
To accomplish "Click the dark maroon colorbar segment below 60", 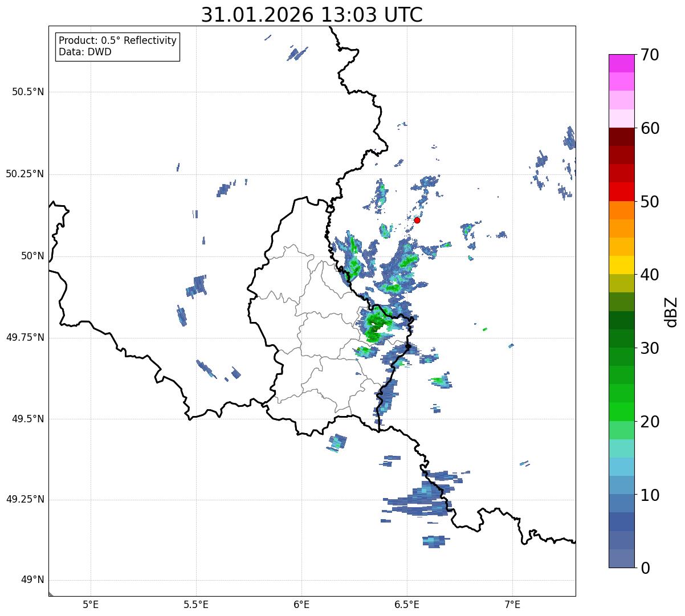I will (622, 137).
